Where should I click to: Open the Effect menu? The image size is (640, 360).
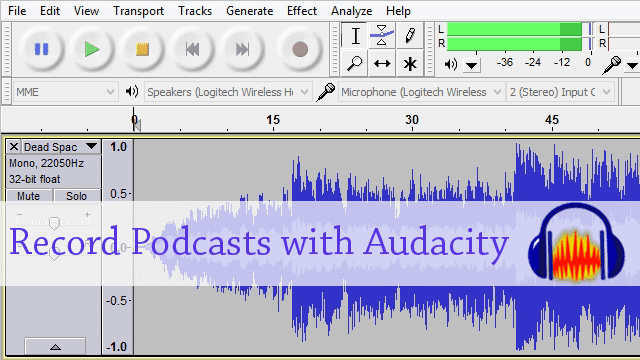pos(302,11)
